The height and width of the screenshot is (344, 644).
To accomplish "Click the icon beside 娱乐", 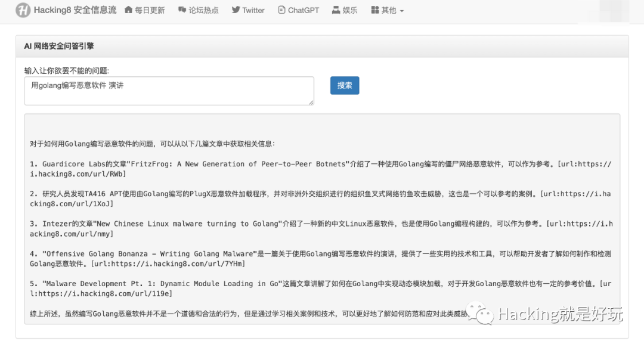I will tap(336, 10).
